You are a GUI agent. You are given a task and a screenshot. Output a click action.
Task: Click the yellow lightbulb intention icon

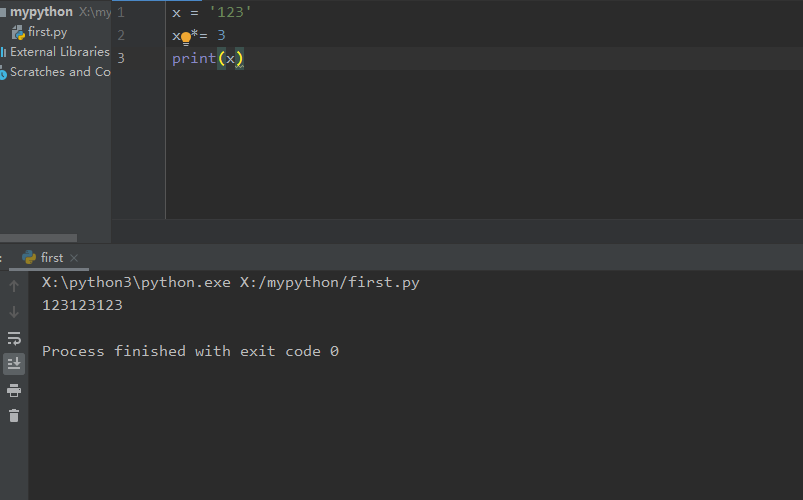click(186, 38)
